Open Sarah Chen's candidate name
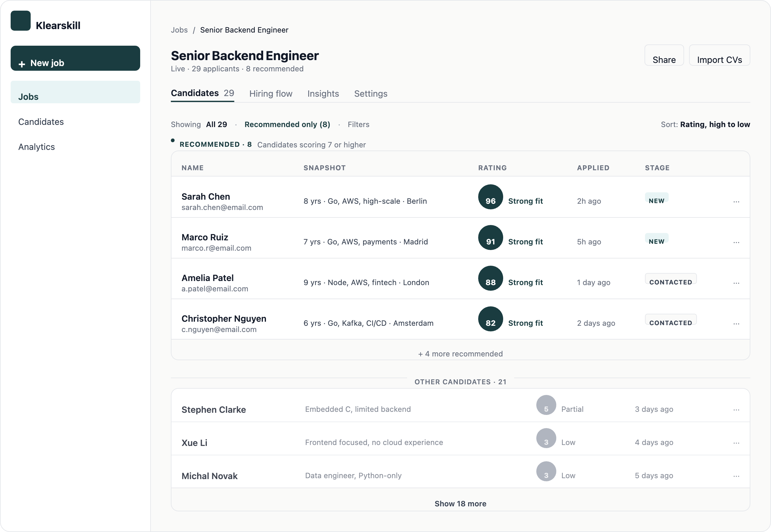771x532 pixels. [x=206, y=197]
